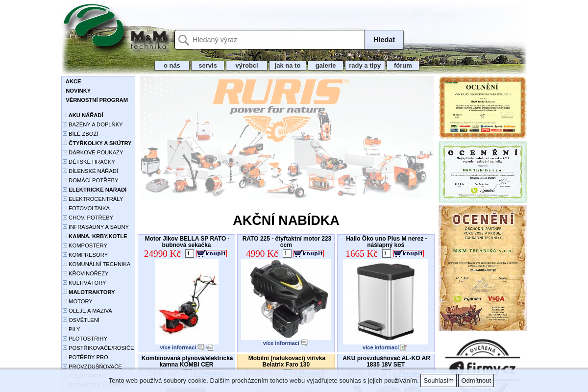
Task: Click quantity field for RATO 225 motor
Action: (x=287, y=253)
